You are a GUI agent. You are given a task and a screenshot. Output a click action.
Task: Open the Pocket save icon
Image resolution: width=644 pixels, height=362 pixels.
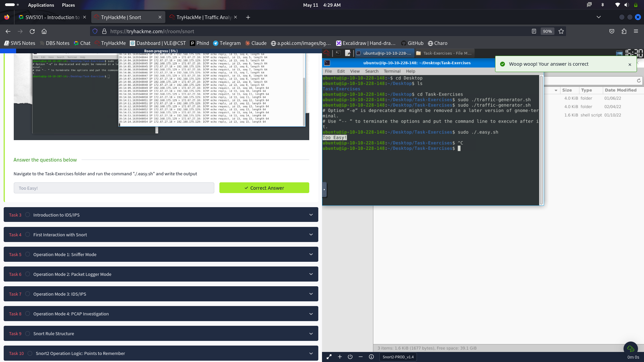[x=612, y=31]
